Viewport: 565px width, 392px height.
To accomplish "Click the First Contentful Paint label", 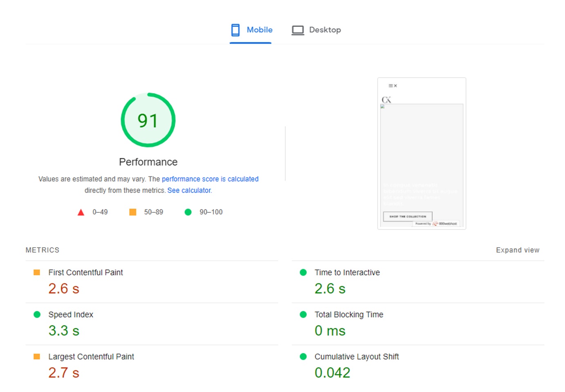I will 85,272.
